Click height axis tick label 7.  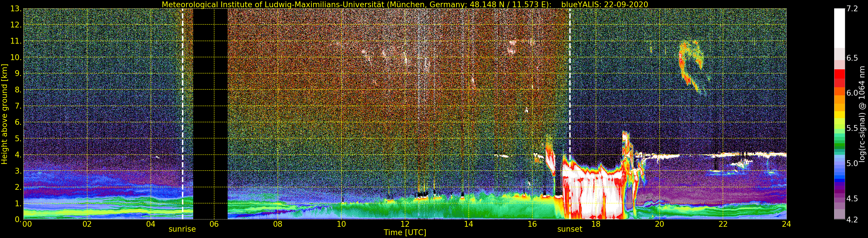[x=18, y=106]
